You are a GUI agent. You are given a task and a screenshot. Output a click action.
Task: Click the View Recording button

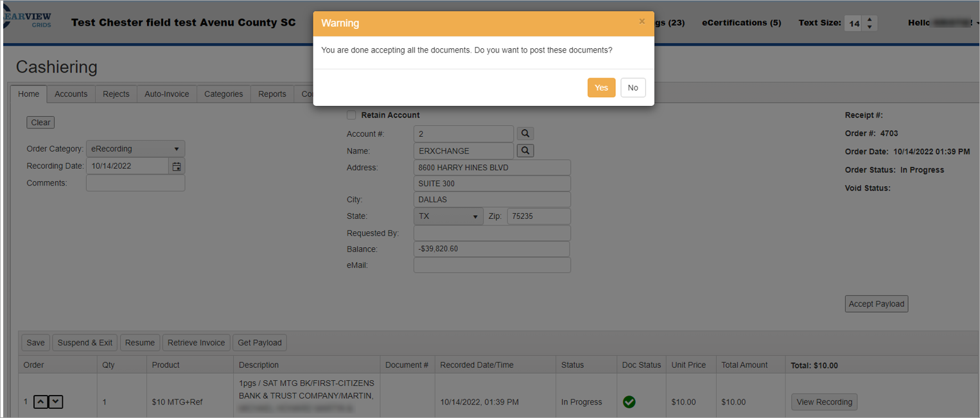coord(824,402)
